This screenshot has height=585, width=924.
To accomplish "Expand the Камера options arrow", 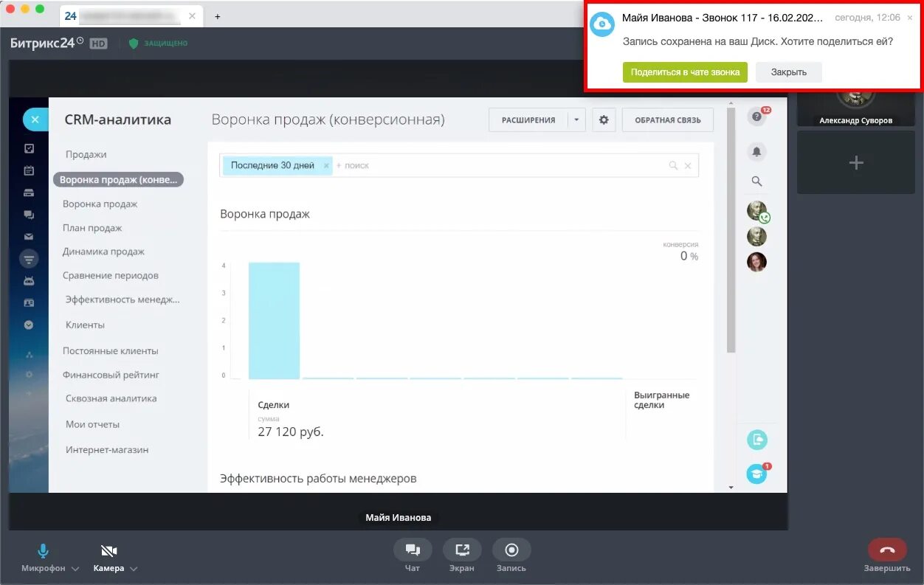I will tap(134, 569).
